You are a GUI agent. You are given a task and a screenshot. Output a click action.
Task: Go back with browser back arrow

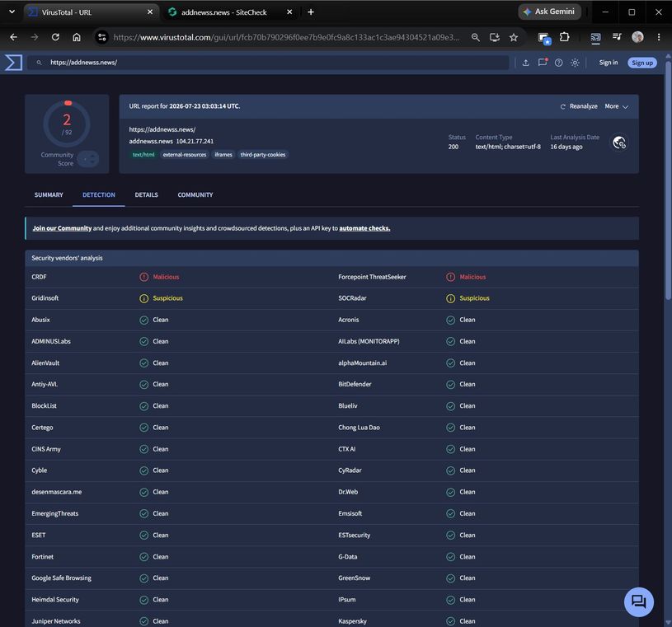point(14,37)
